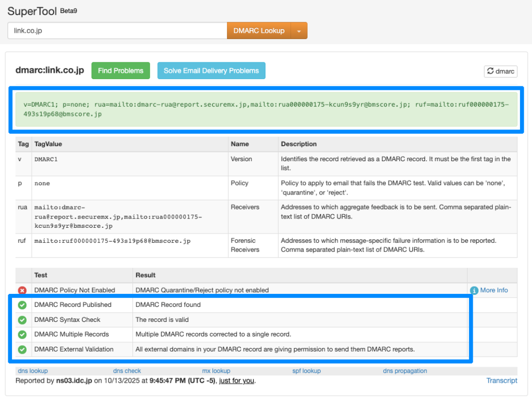Open the dns check link
The image size is (532, 402).
[x=127, y=371]
